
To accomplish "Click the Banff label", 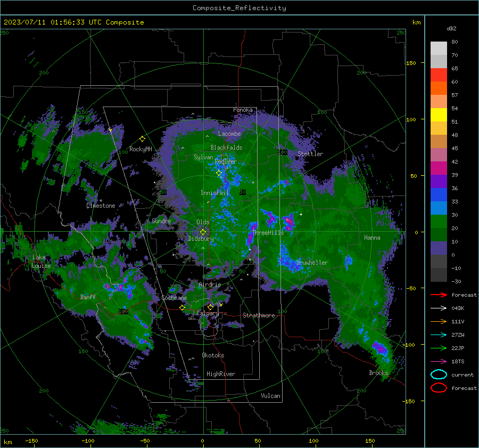I will 88,297.
